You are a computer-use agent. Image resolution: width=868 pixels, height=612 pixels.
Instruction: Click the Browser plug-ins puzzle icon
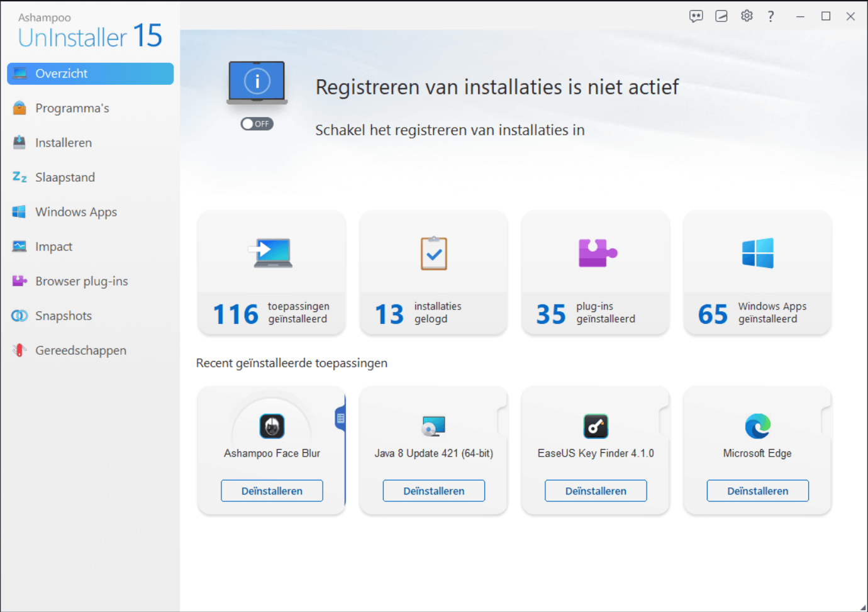coord(19,281)
